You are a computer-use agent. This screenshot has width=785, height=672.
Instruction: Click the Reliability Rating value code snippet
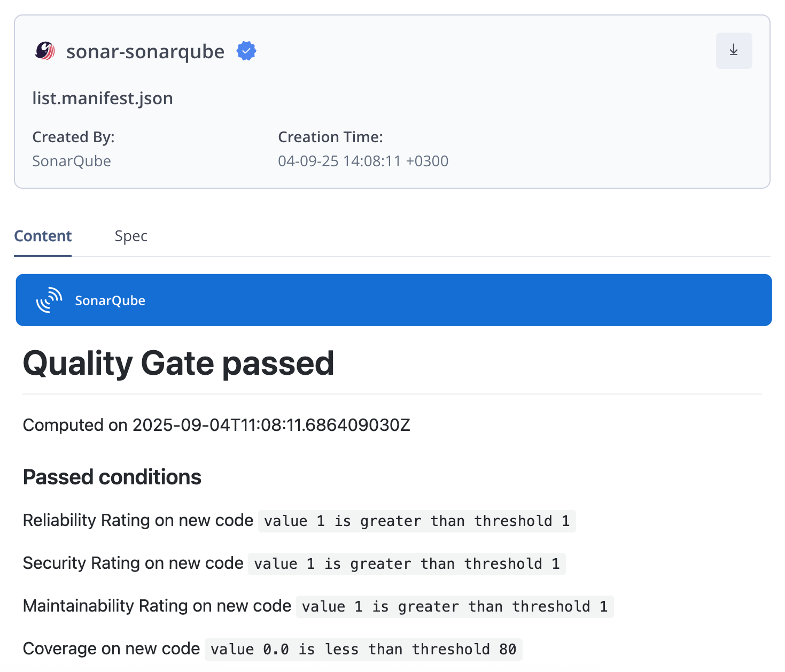point(417,521)
